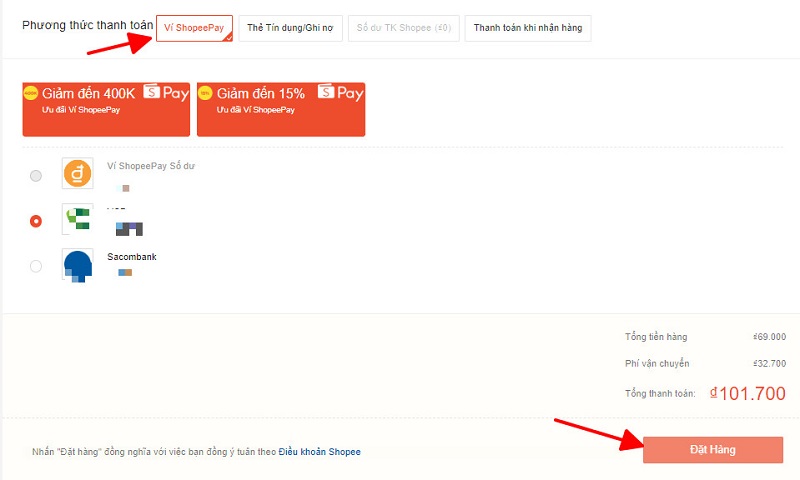Select the Ví ShopeePay Số dư radio button
800x480 pixels.
36,176
